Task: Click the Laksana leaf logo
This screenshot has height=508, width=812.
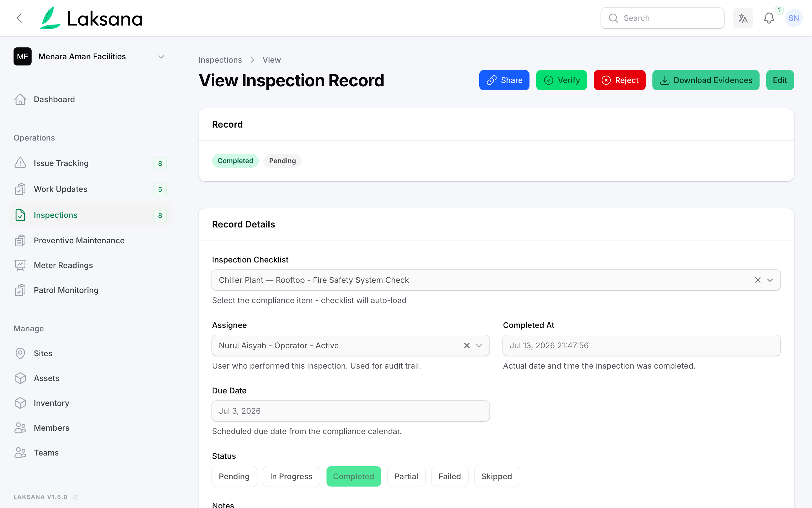Action: pyautogui.click(x=50, y=18)
